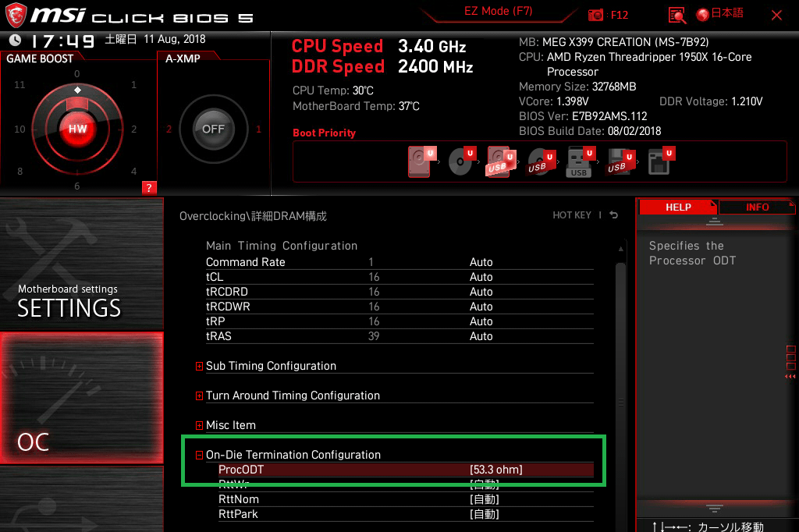Screen dimensions: 799x532
Task: Click help panel bottom grip handle
Action: point(715,508)
